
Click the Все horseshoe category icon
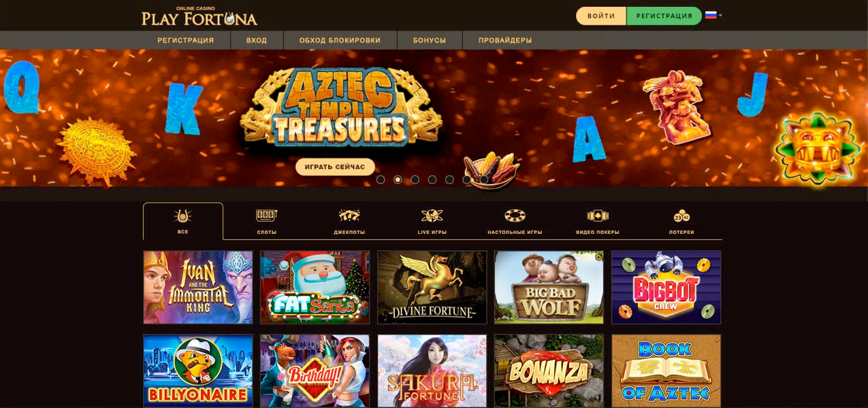pos(183,216)
